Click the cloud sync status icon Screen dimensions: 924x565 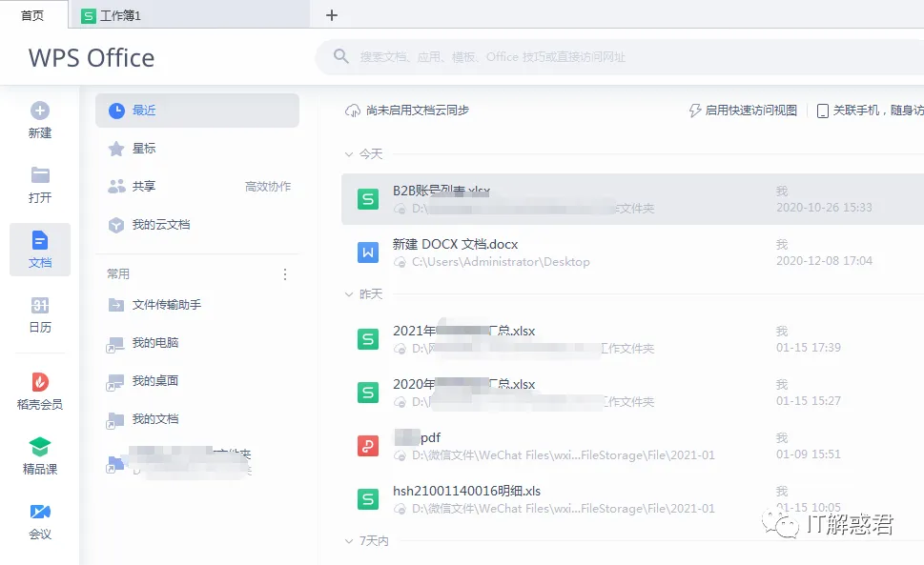pyautogui.click(x=353, y=111)
